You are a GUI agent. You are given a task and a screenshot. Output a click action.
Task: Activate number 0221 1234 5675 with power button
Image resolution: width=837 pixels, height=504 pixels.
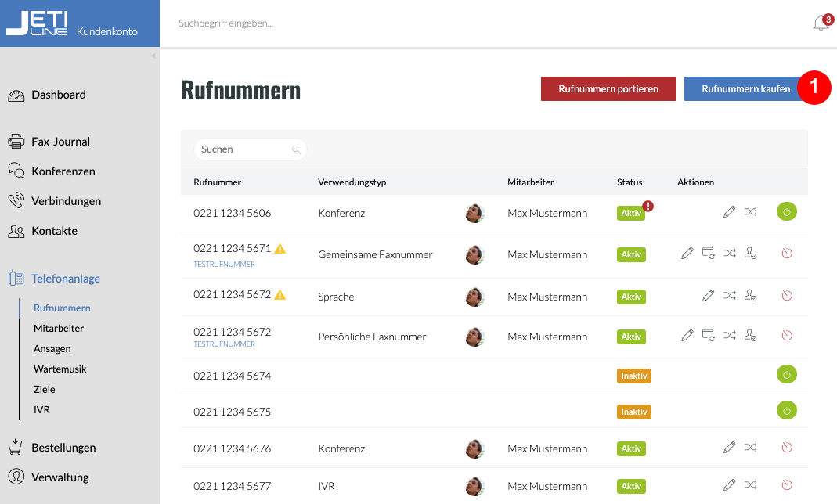pyautogui.click(x=787, y=411)
